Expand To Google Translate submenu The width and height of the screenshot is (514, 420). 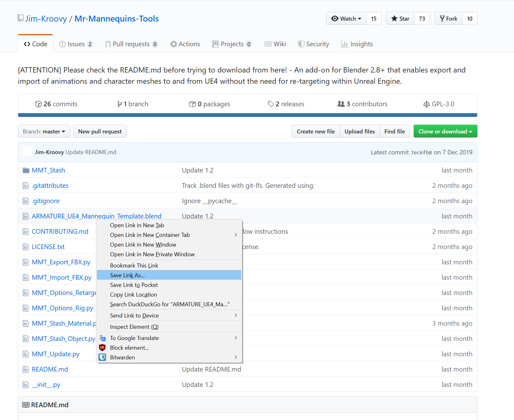(236, 338)
